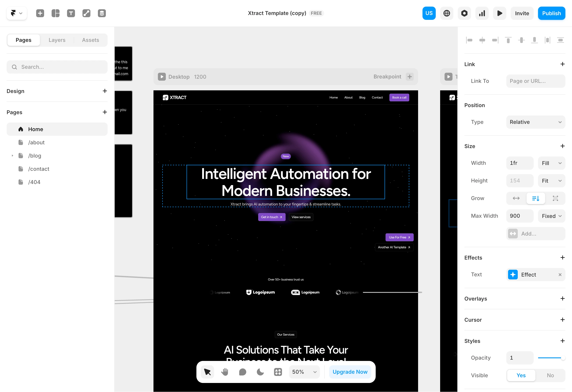The width and height of the screenshot is (572, 392).
Task: Click the page search field in sidebar
Action: pyautogui.click(x=57, y=67)
